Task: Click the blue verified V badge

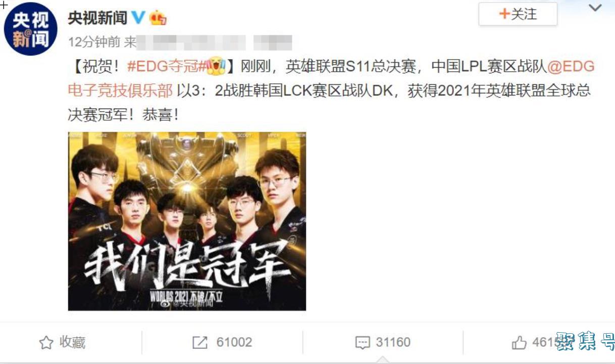Action: (x=138, y=18)
